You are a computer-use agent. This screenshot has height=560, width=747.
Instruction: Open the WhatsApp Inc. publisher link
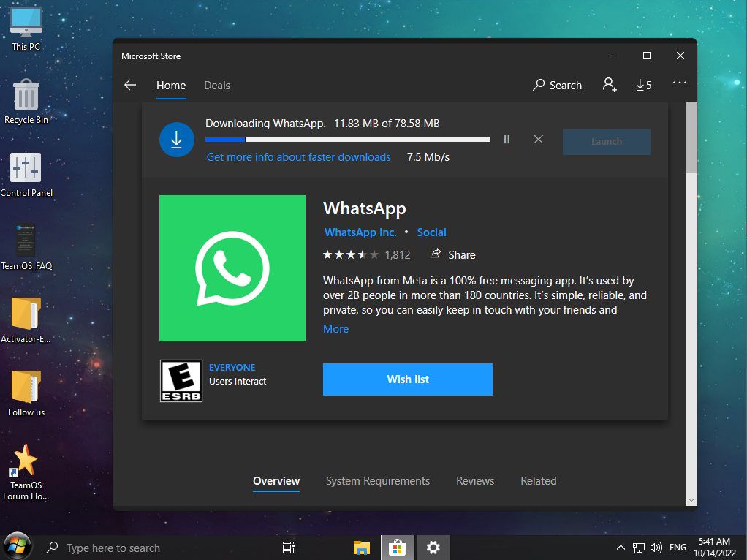click(x=360, y=232)
